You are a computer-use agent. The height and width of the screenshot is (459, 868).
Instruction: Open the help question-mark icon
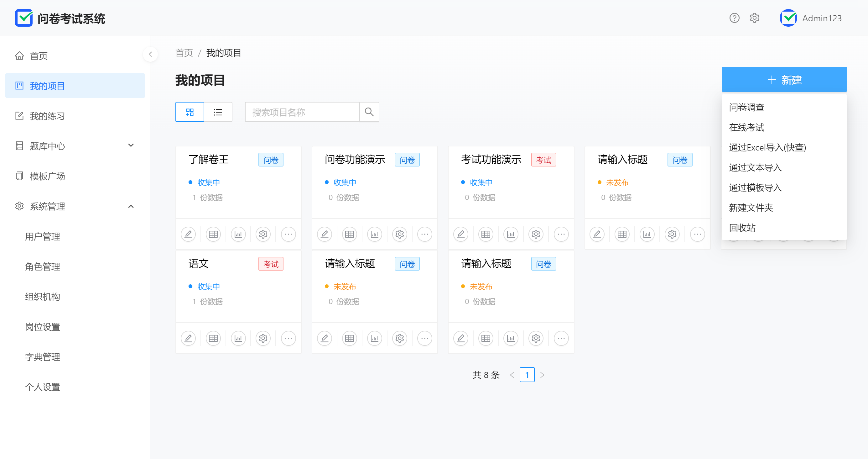[734, 18]
